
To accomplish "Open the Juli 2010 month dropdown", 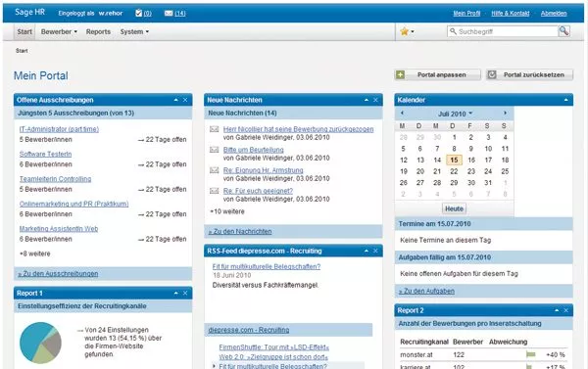I will tap(456, 114).
